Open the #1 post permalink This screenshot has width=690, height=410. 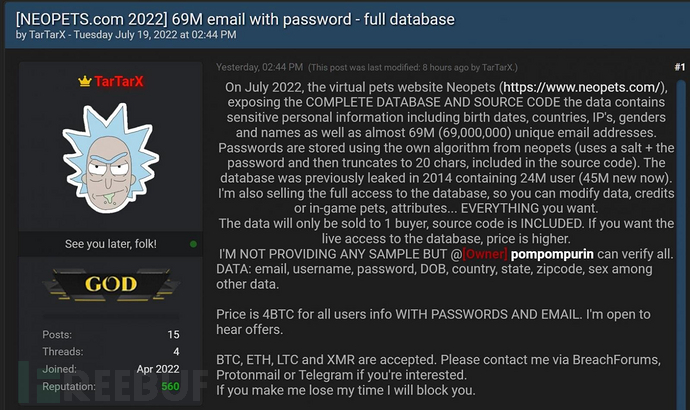(680, 67)
